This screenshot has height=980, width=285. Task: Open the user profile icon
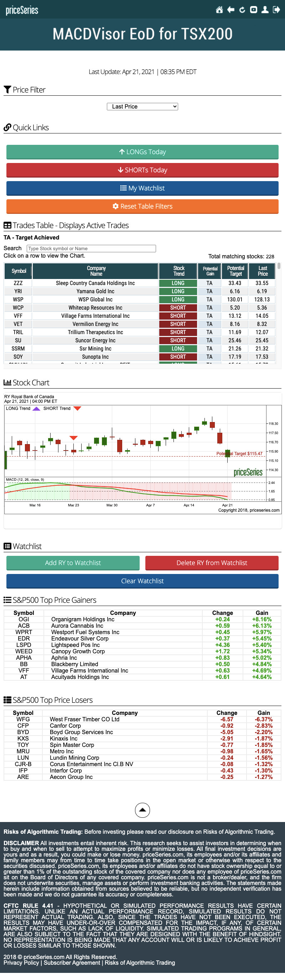(x=265, y=10)
